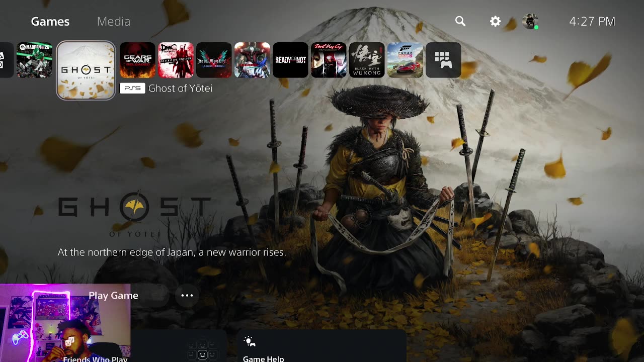Select the Madden 26 game tile
This screenshot has height=362, width=644.
point(34,60)
